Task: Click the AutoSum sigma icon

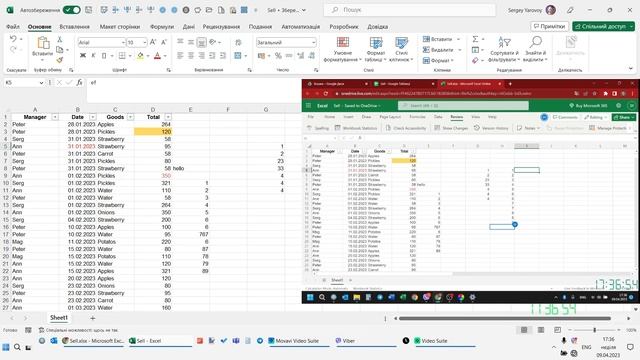Action: (x=475, y=39)
